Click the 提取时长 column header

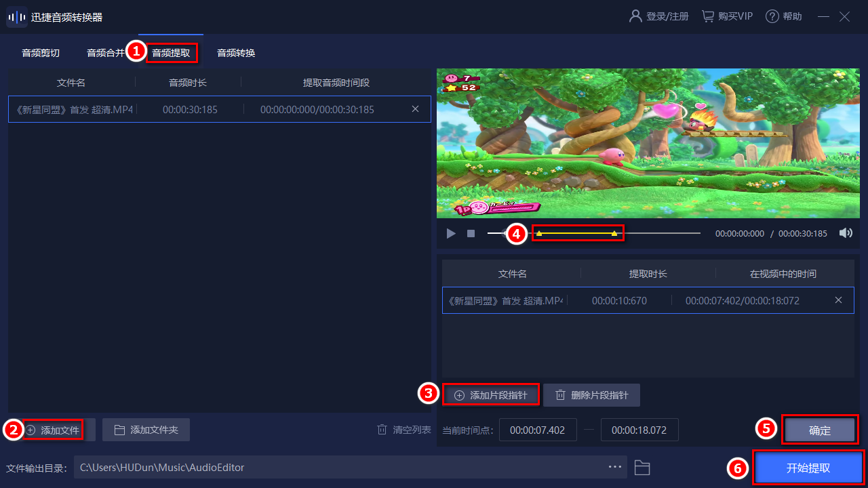[648, 274]
